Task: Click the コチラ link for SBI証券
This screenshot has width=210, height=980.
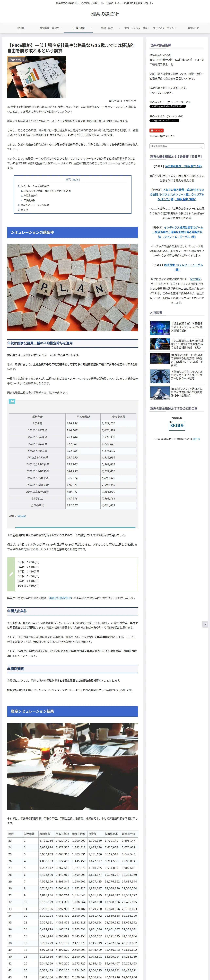Action: tap(196, 439)
